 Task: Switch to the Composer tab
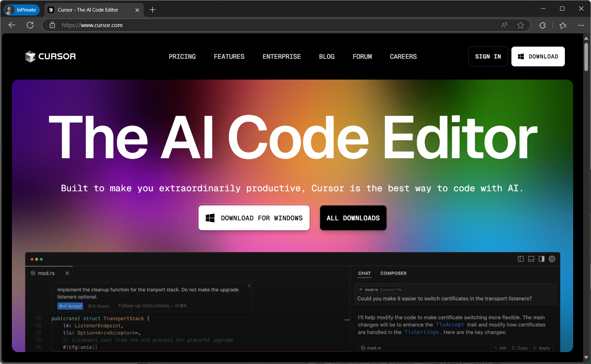pyautogui.click(x=393, y=273)
